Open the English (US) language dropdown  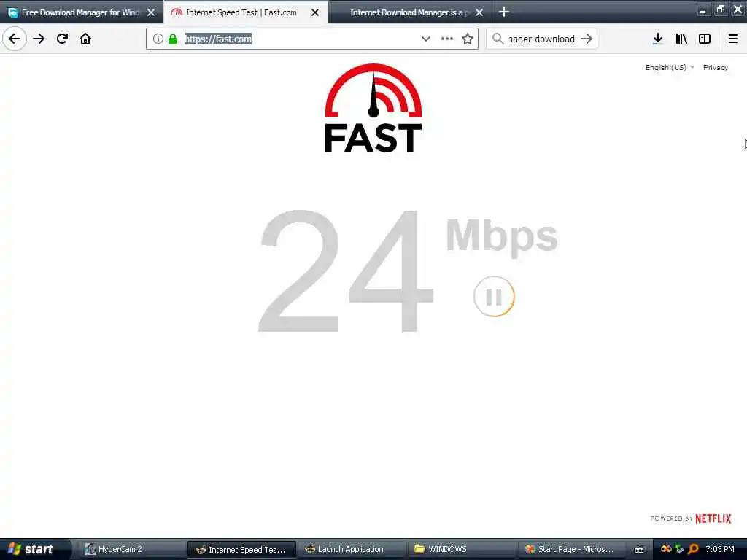point(670,67)
